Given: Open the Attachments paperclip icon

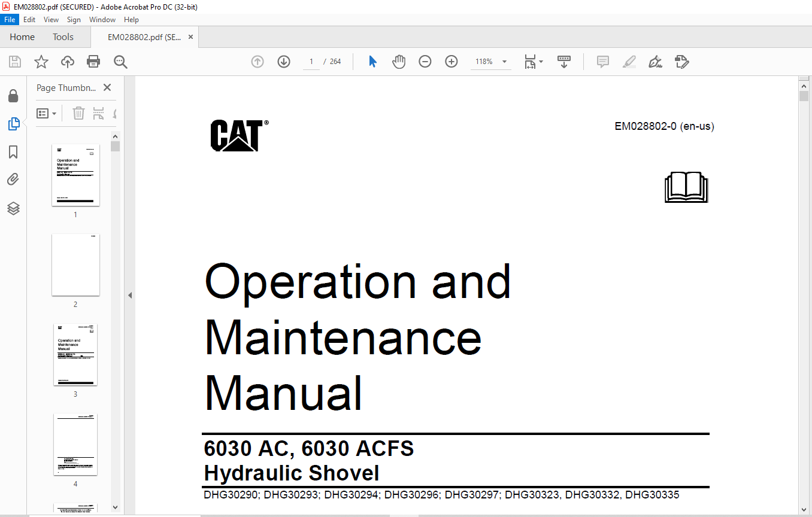Looking at the screenshot, I should [13, 180].
